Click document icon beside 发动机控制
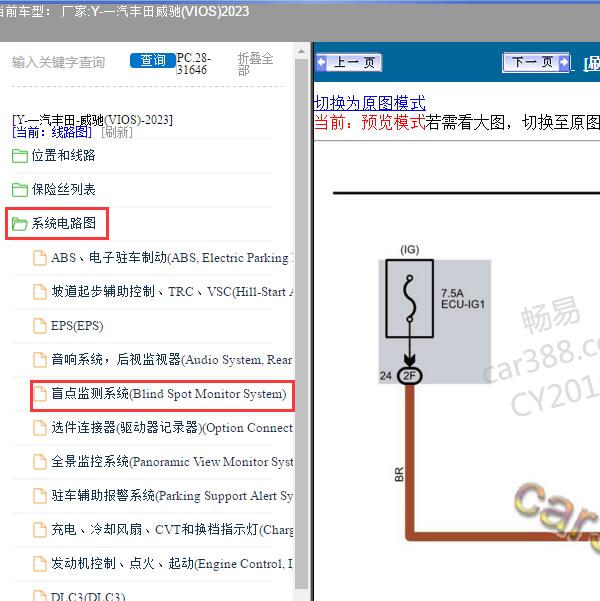Viewport: 600px width, 601px height. click(x=40, y=564)
